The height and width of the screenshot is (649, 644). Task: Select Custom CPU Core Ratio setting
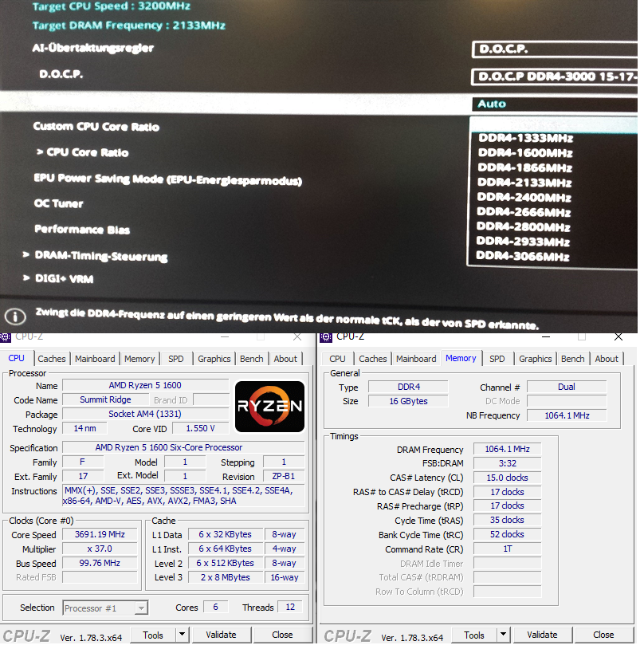pos(96,126)
